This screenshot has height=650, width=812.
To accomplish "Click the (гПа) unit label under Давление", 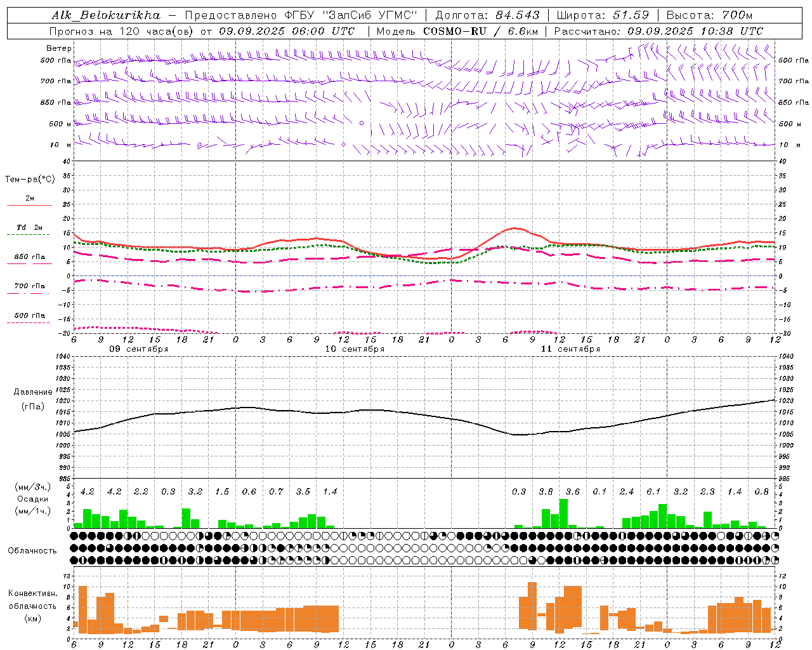I will [x=33, y=406].
